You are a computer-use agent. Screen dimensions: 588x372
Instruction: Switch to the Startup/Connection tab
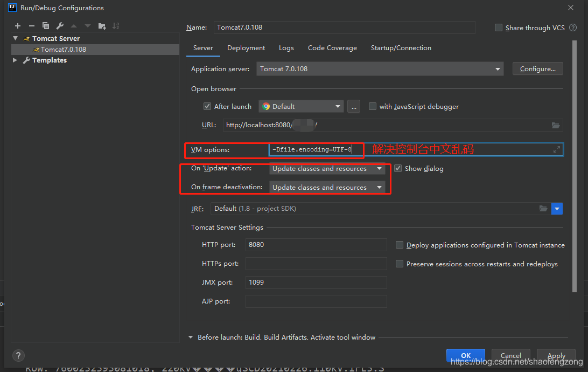[401, 48]
